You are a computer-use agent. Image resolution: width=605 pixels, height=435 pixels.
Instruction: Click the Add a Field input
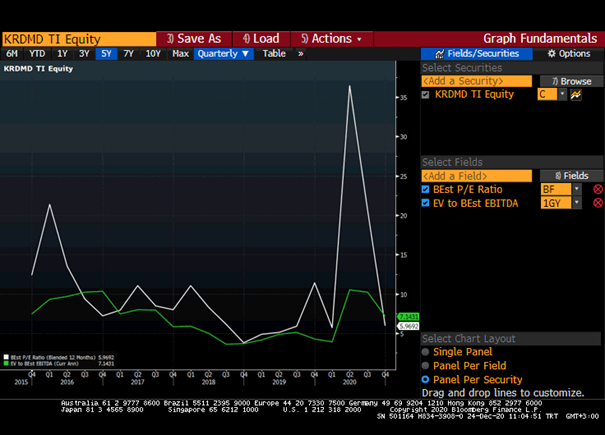[x=477, y=176]
